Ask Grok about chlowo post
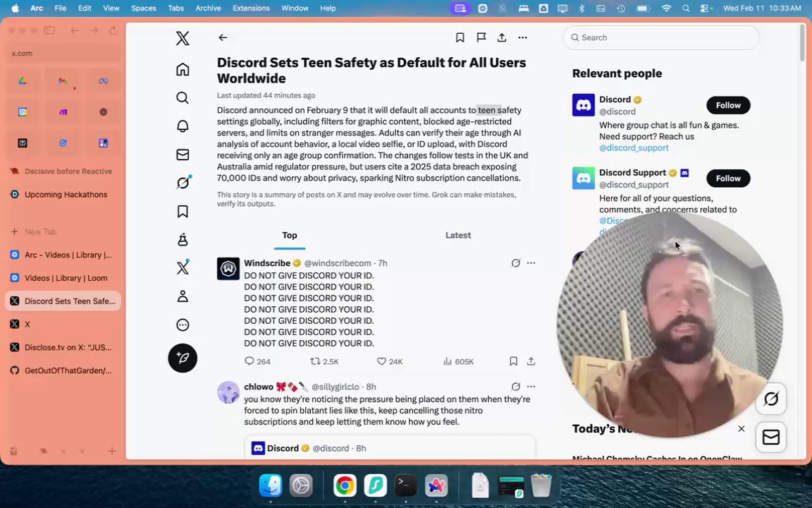 [x=515, y=387]
